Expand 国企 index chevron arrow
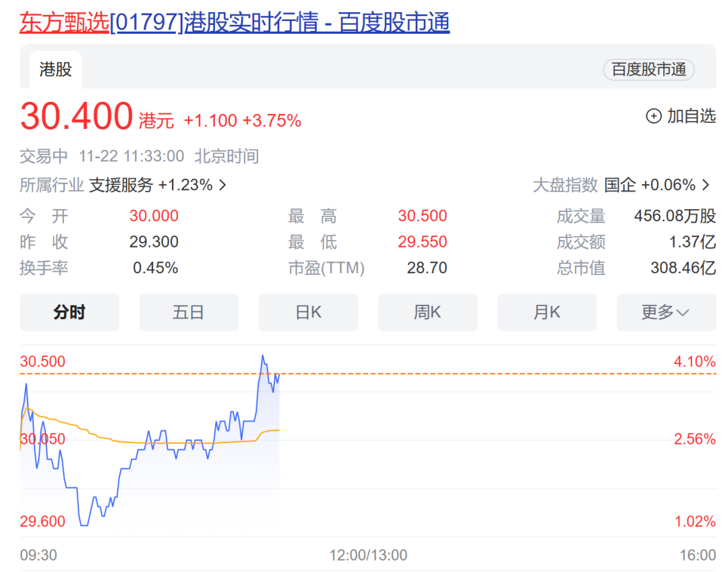The width and height of the screenshot is (728, 572). coord(706,185)
